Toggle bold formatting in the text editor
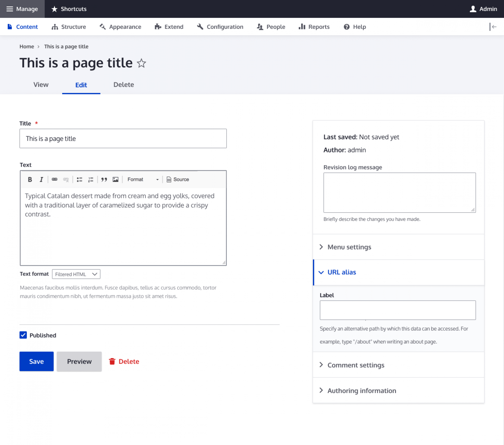504x445 pixels. [x=30, y=179]
